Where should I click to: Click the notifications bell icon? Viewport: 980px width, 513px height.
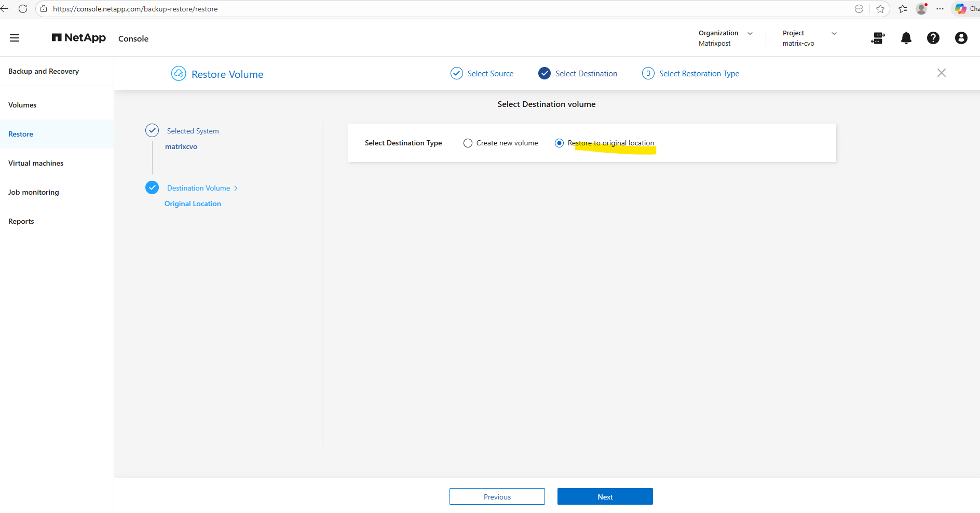click(x=906, y=38)
